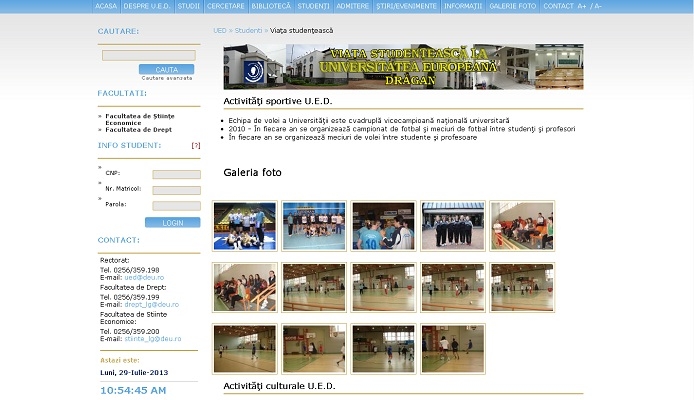
Task: Increase font size with A+
Action: coord(582,6)
